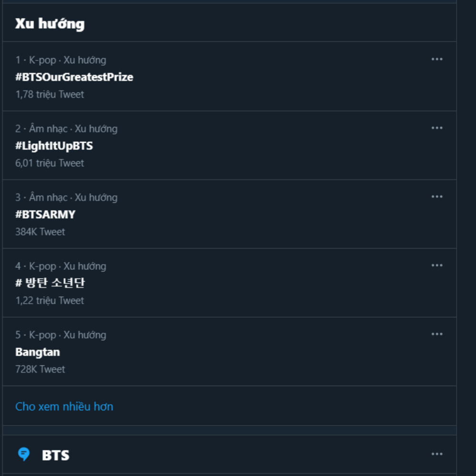The height and width of the screenshot is (476, 476).
Task: Click the '728K Tweet' count label
Action: (40, 369)
